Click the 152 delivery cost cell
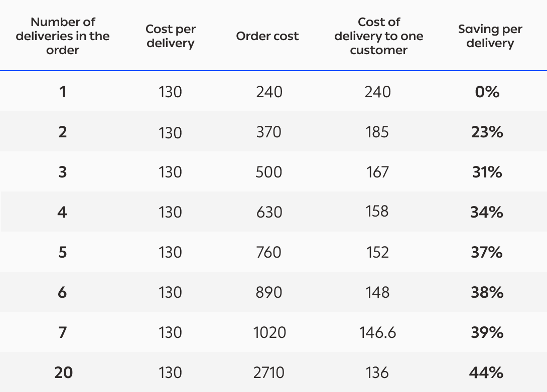Screen dimensions: 547x392 click(x=377, y=252)
